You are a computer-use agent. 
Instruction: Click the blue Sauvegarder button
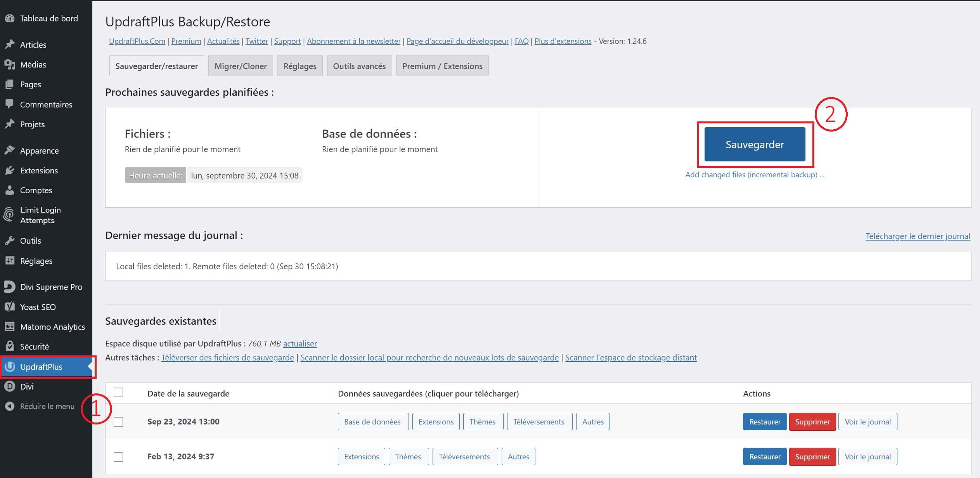[755, 144]
